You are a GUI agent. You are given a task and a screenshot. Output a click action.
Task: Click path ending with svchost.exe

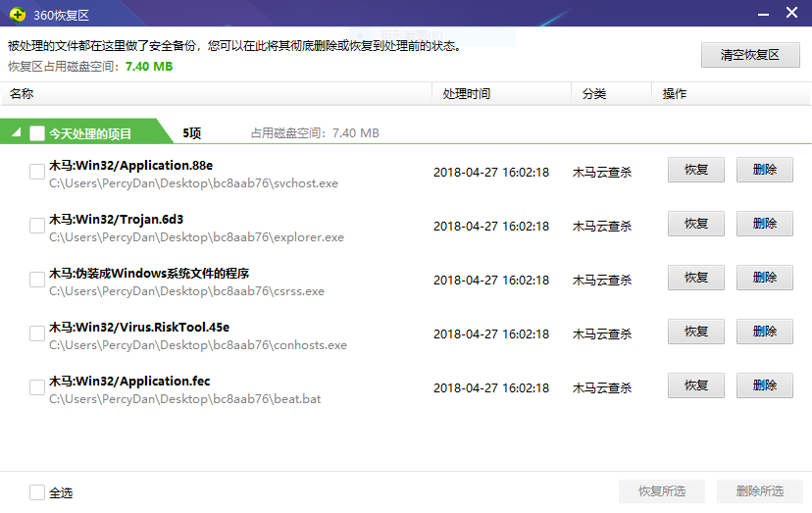click(193, 183)
